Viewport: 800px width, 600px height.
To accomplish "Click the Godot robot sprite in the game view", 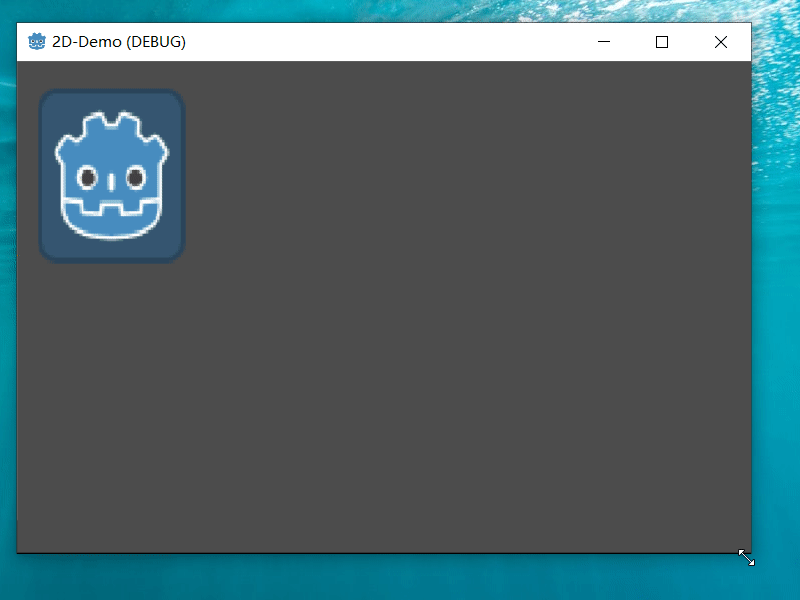I will 112,176.
